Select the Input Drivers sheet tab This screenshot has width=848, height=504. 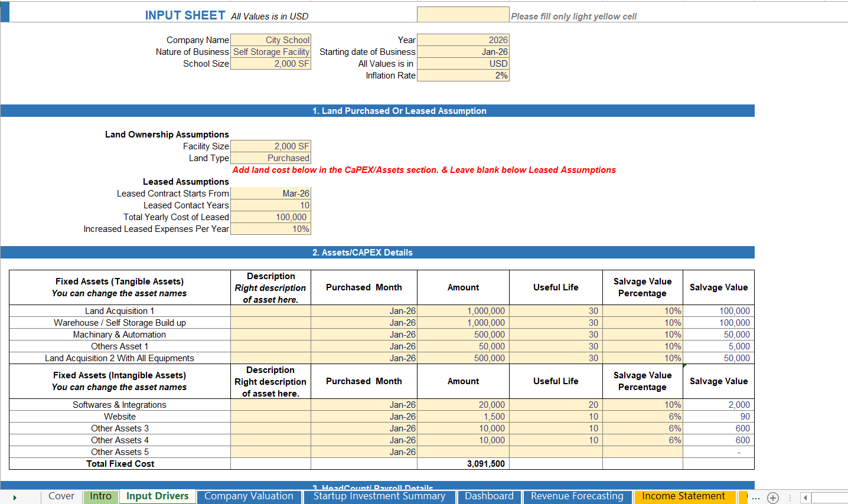click(157, 496)
